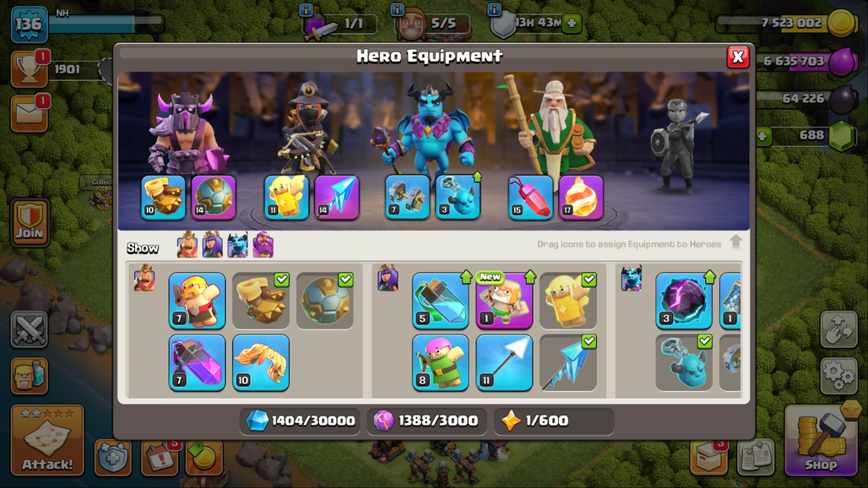Screen dimensions: 868x488
Task: Open the Shop
Action: (x=822, y=441)
